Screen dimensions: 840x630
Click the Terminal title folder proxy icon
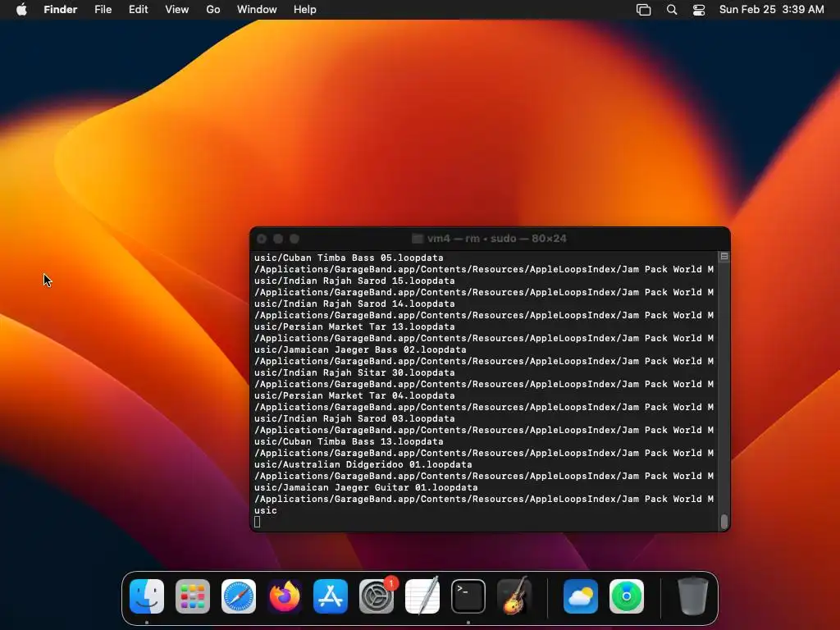pos(418,239)
